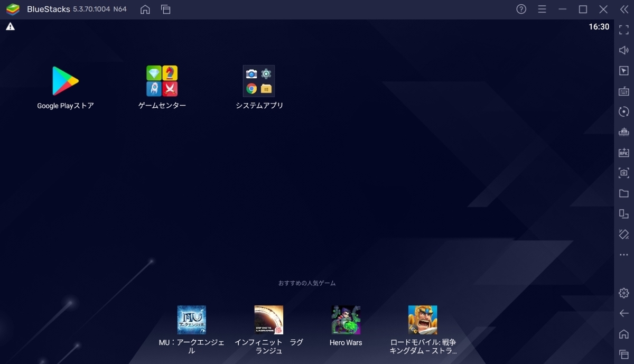634x364 pixels.
Task: Open the Google Play Store app
Action: 66,81
